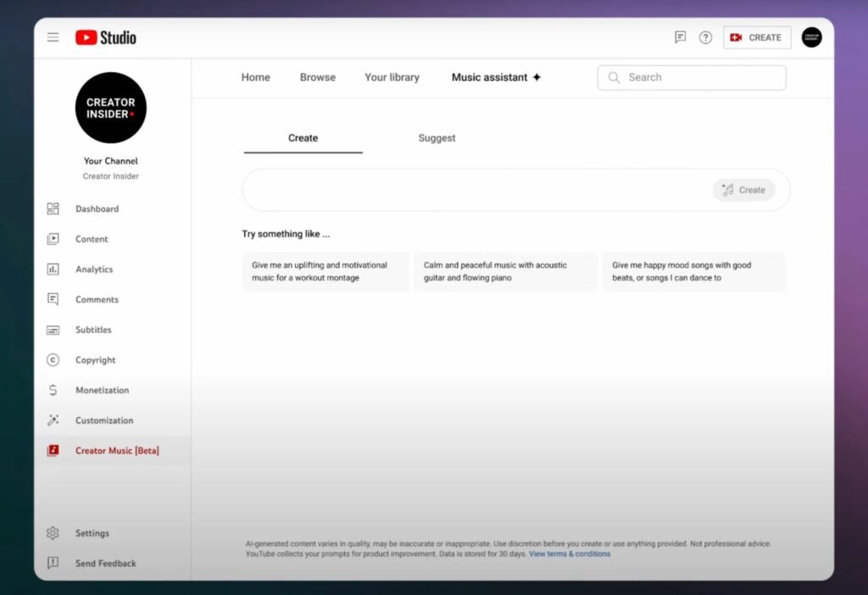Switch to the Suggest tab
The height and width of the screenshot is (595, 868).
click(x=437, y=137)
